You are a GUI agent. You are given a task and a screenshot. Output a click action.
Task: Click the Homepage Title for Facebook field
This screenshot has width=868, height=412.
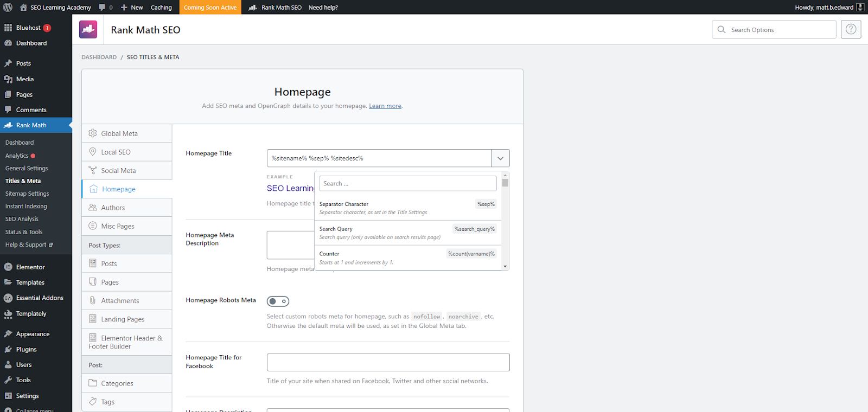(x=388, y=362)
